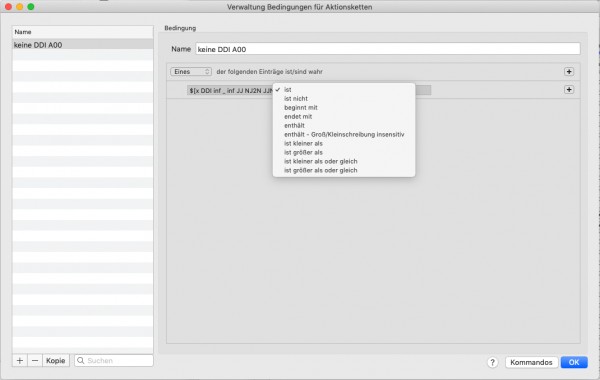Screen dimensions: 600x380
Task: Close the window with the red button
Action: pyautogui.click(x=8, y=7)
